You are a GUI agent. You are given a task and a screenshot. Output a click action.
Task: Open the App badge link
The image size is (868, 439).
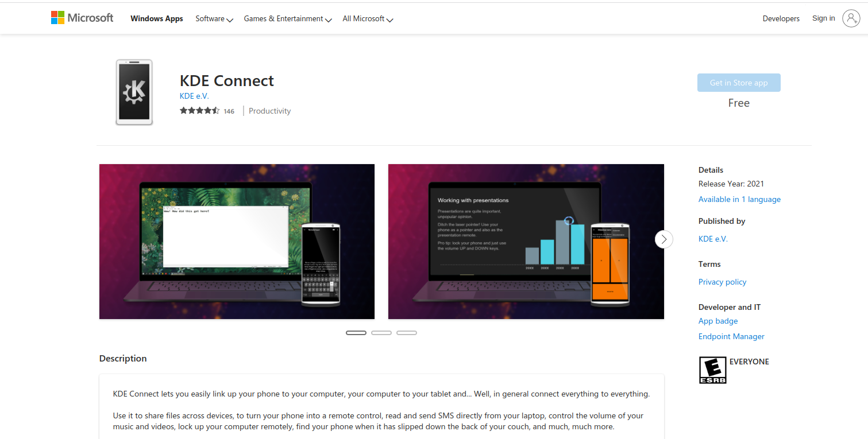(x=718, y=321)
